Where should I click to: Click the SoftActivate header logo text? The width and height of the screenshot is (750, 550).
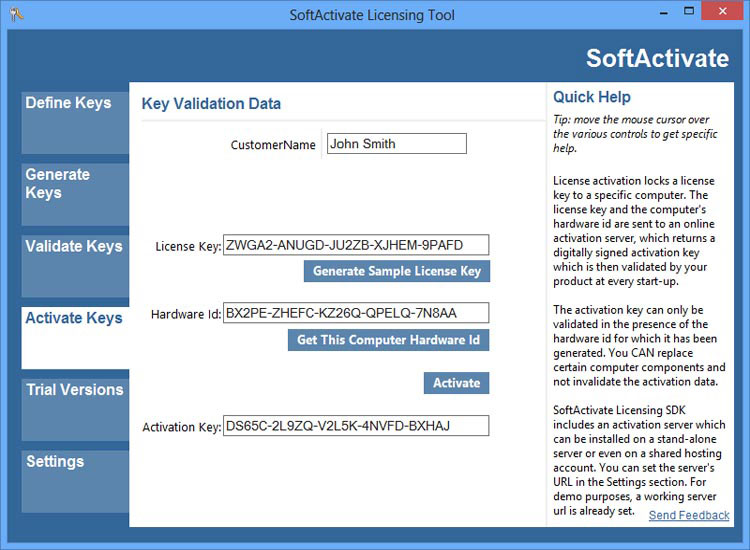coord(657,58)
